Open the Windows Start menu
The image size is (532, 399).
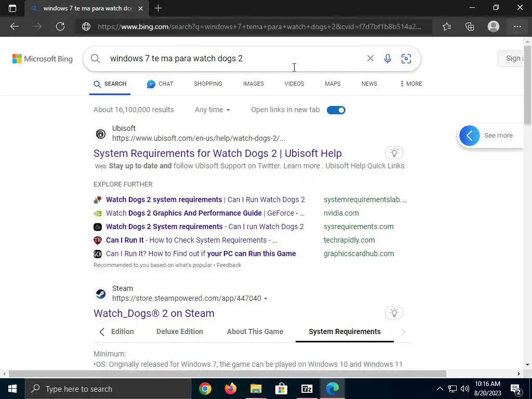(12, 389)
